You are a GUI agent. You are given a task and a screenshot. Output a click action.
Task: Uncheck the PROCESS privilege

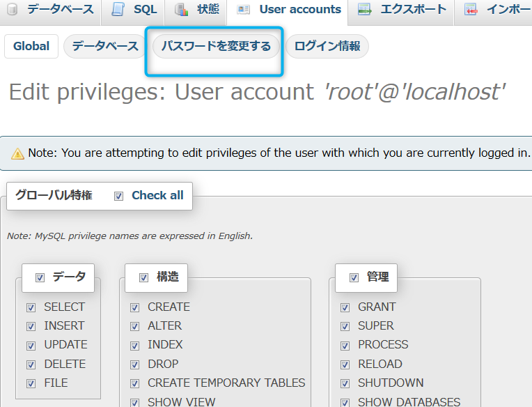(x=345, y=346)
